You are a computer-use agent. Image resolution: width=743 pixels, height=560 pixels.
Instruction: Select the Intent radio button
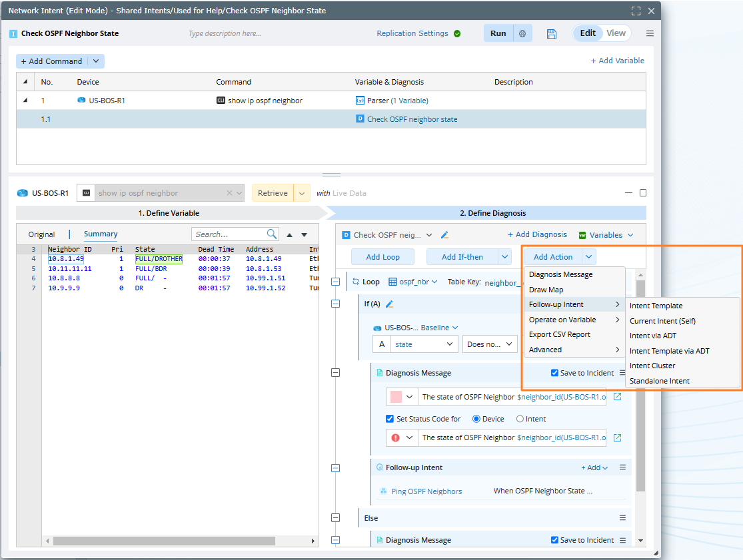[520, 419]
